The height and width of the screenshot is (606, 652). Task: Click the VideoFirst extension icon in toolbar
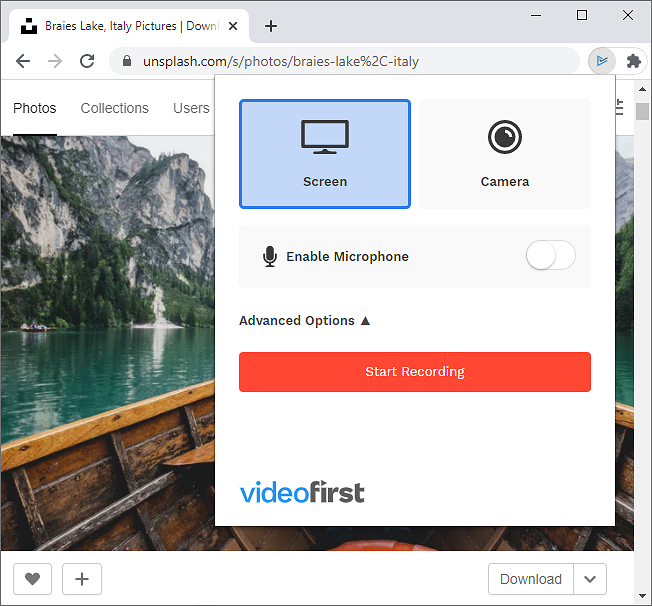click(601, 61)
